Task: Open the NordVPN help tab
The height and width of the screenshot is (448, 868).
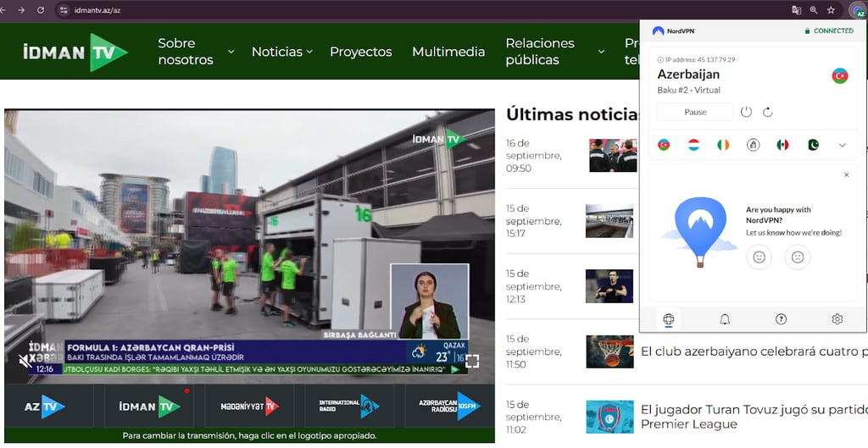Action: coord(781,319)
